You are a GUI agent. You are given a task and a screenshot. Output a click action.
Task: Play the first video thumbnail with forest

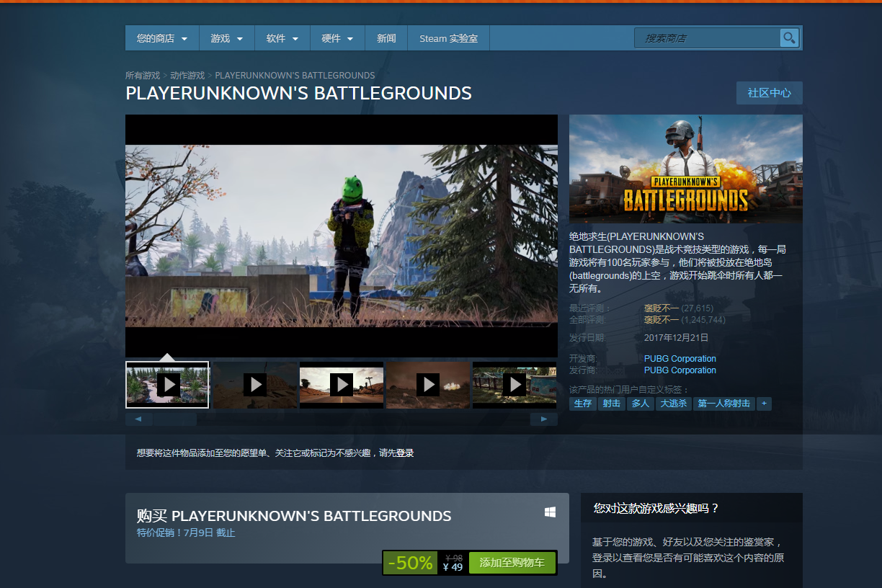click(x=167, y=385)
